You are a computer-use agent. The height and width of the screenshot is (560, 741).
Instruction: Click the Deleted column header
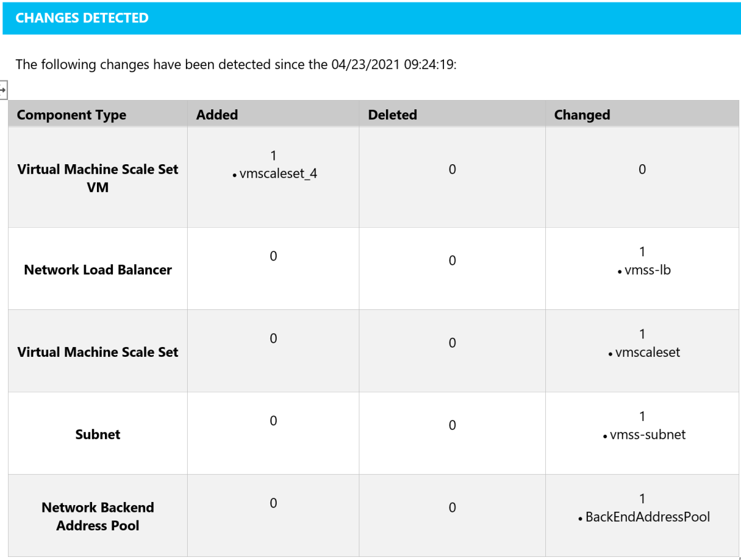pyautogui.click(x=392, y=115)
